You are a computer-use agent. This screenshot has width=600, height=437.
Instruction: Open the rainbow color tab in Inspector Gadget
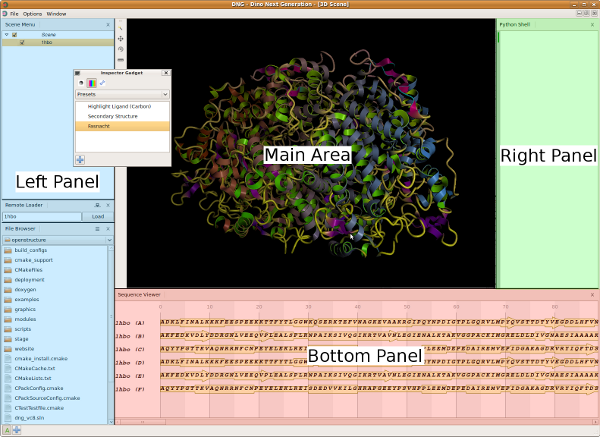coord(91,82)
